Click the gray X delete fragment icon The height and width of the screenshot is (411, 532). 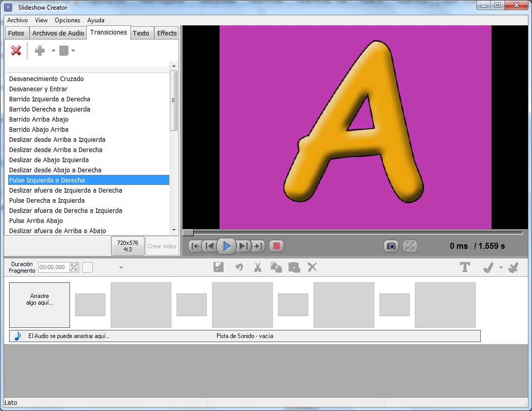click(312, 267)
